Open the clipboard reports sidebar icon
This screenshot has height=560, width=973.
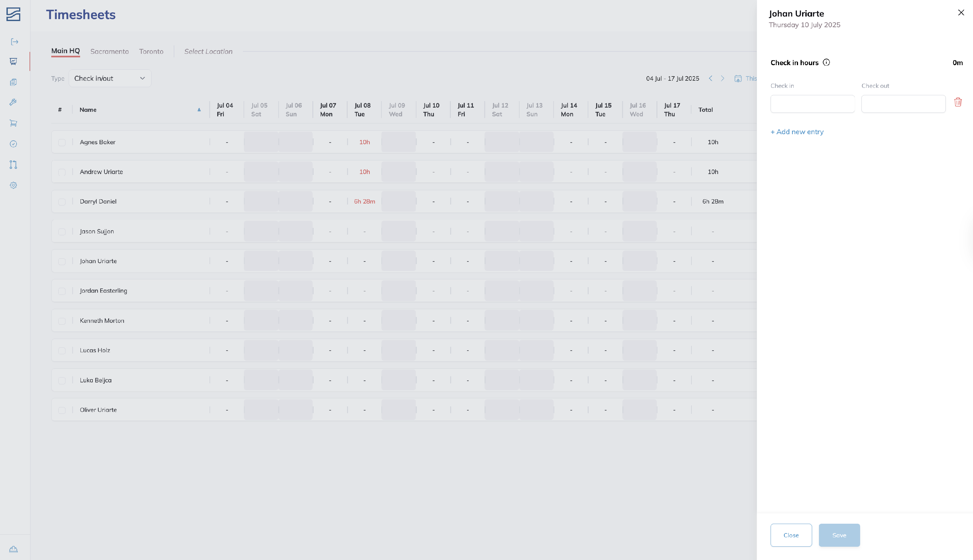[x=14, y=82]
